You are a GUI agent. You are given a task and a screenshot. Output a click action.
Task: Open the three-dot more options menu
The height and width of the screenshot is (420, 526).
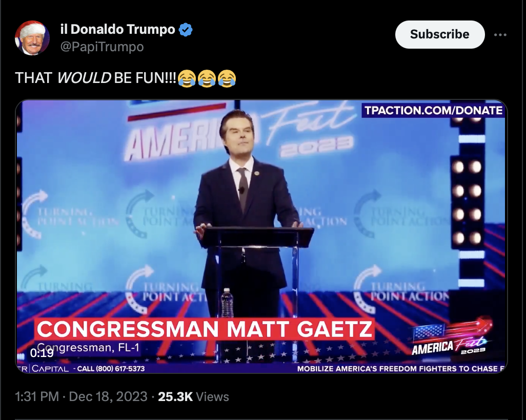pos(500,34)
